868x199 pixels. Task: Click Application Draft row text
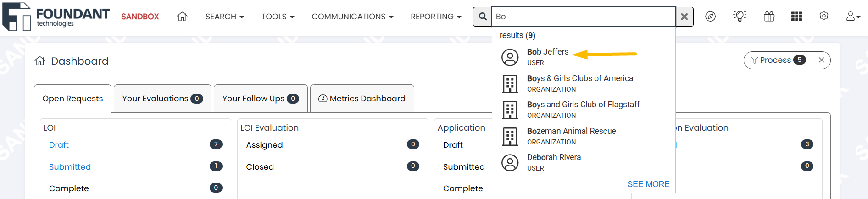click(453, 145)
